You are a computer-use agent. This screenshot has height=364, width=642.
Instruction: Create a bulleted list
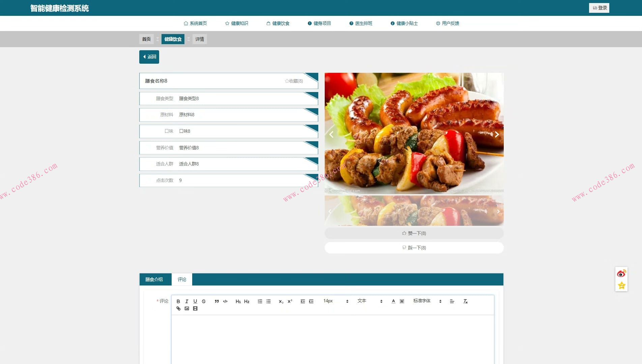pos(268,301)
